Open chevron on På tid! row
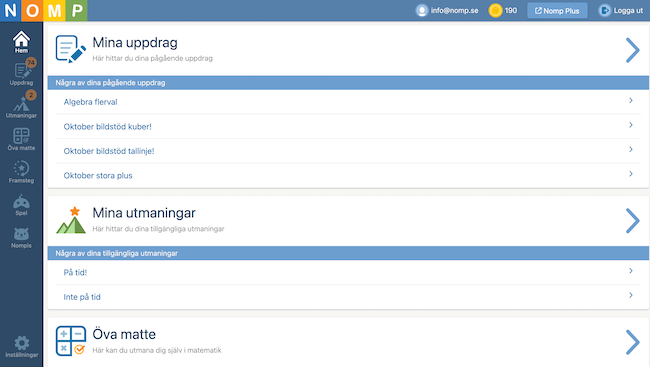 631,271
